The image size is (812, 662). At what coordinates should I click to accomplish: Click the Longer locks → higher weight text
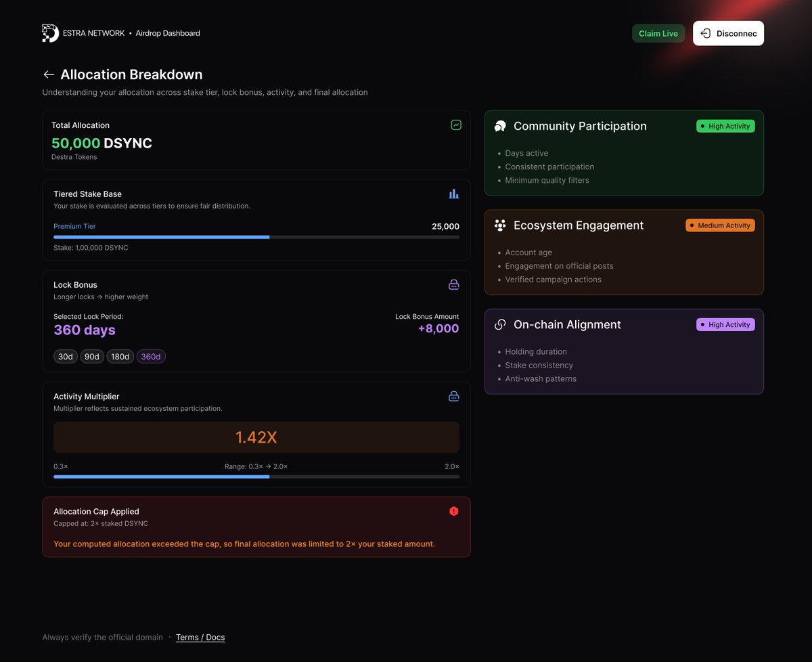point(101,297)
